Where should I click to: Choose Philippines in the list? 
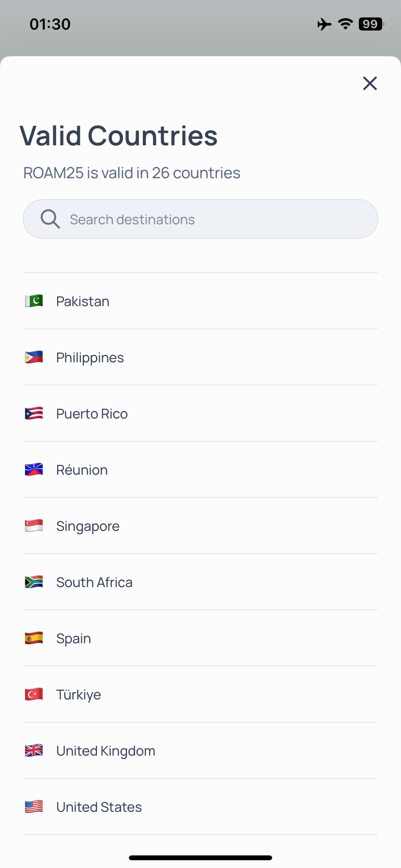click(x=200, y=357)
